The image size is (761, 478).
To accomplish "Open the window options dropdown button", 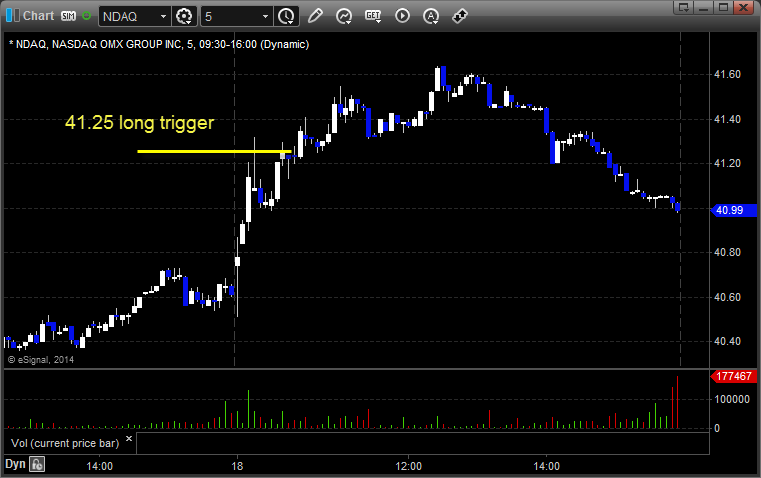I will tap(684, 7).
